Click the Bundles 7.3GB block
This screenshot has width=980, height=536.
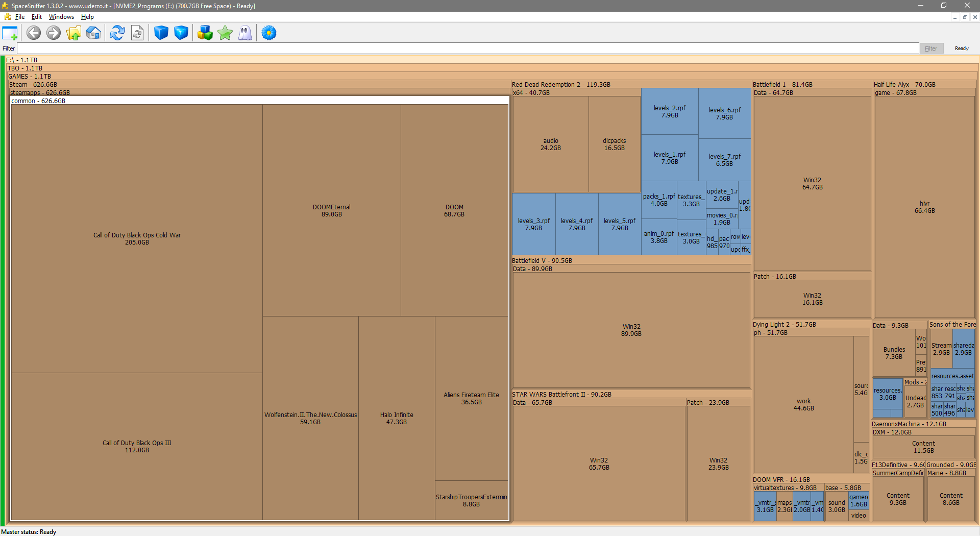point(894,353)
